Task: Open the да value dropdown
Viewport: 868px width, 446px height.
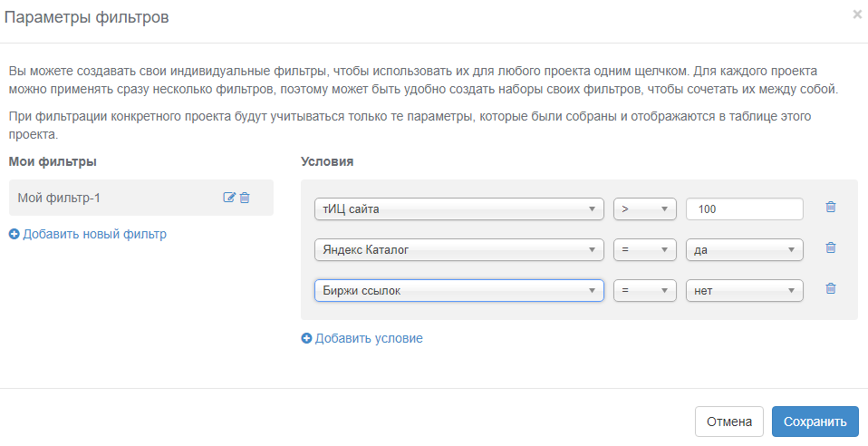Action: [x=745, y=250]
